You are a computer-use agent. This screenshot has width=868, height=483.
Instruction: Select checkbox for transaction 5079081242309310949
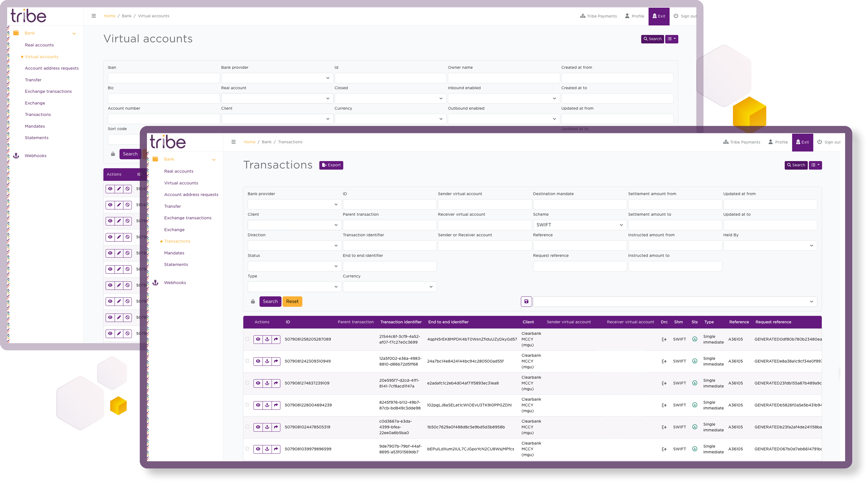[247, 361]
